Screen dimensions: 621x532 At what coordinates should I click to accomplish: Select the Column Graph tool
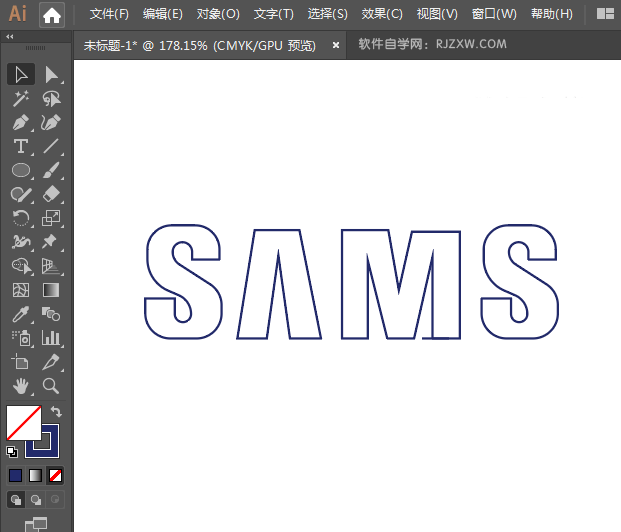[x=51, y=338]
